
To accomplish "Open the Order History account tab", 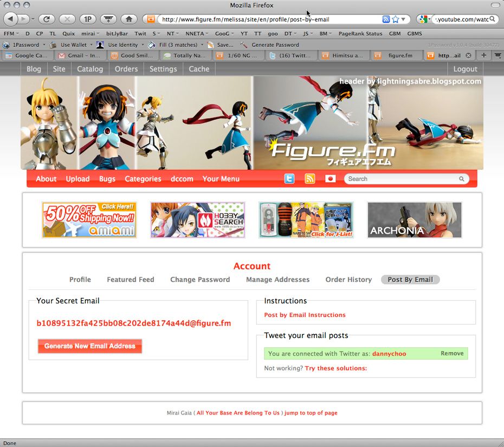I will click(x=348, y=280).
